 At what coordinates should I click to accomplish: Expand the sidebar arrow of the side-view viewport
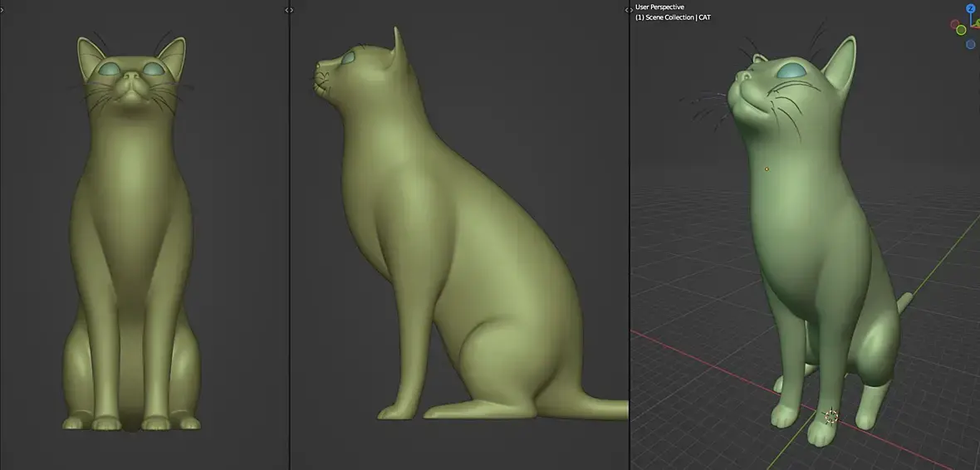(627, 10)
